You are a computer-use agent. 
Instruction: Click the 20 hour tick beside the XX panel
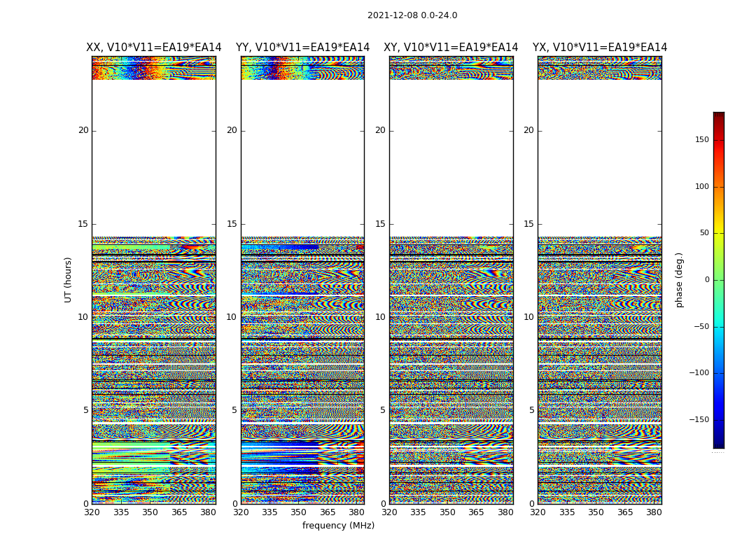[x=83, y=130]
